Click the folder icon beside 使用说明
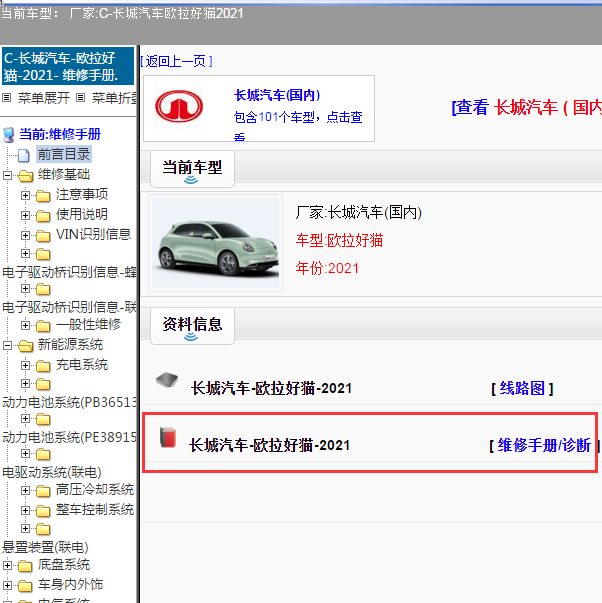602x603 pixels. (43, 216)
